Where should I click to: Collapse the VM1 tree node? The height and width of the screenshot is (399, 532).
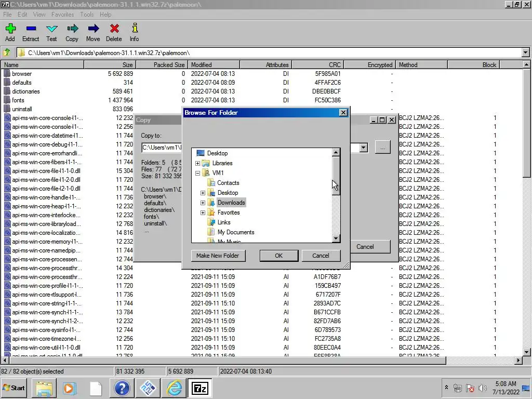click(x=197, y=173)
